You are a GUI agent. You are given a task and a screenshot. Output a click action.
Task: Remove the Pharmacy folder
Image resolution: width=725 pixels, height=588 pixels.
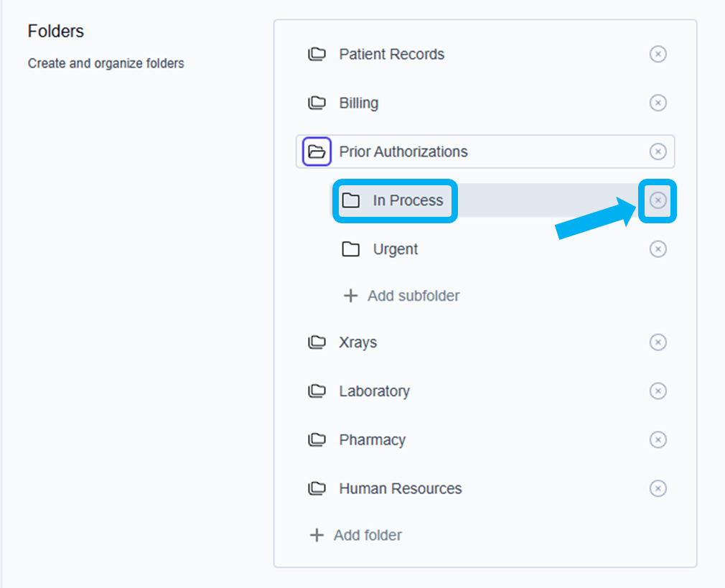tap(658, 440)
